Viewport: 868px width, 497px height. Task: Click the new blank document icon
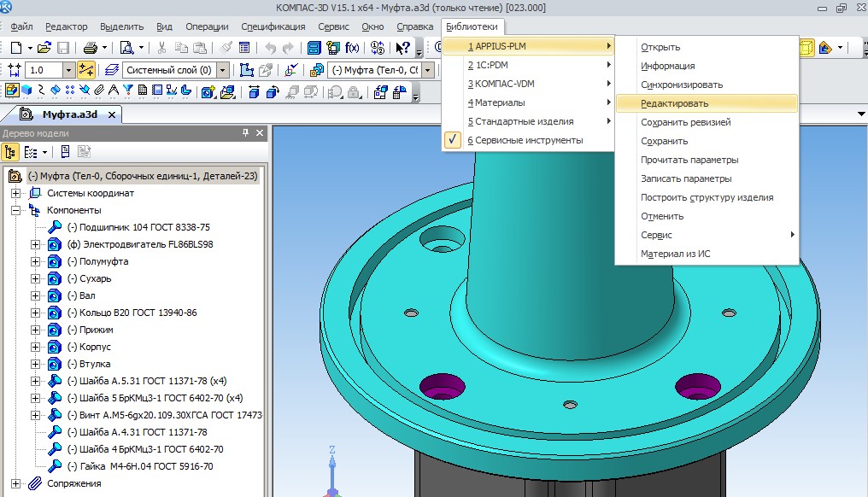(x=15, y=48)
